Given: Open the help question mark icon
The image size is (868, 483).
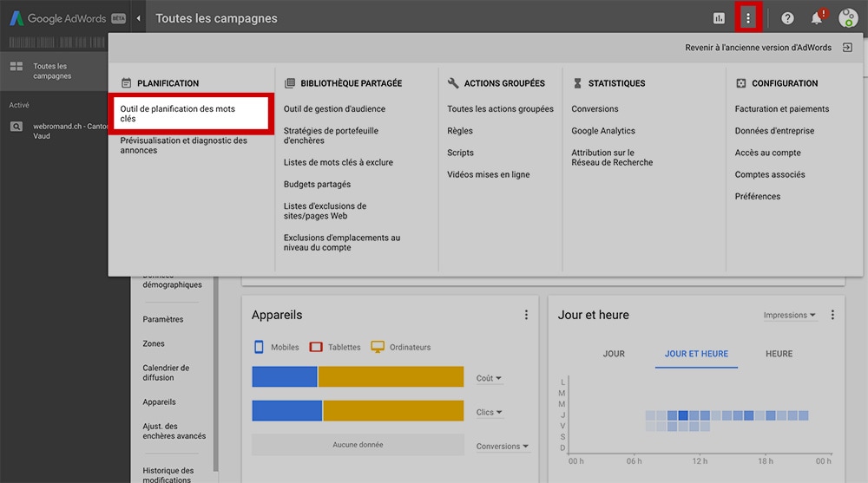Looking at the screenshot, I should (787, 18).
